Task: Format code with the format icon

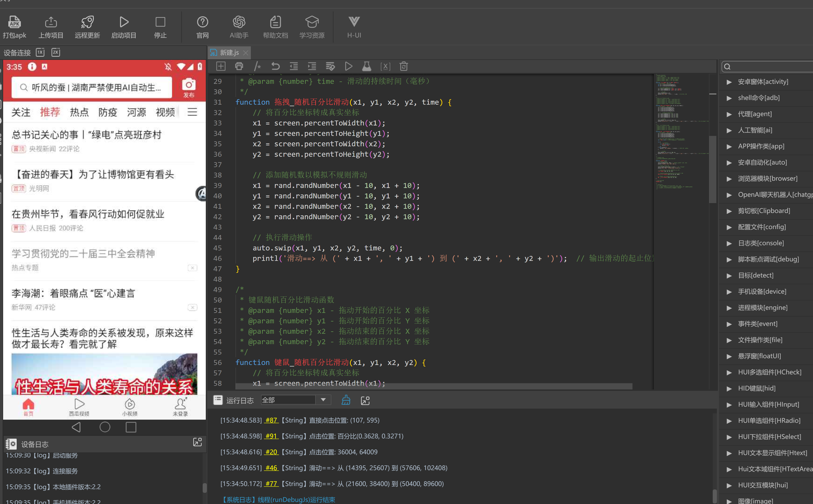Action: (x=330, y=66)
